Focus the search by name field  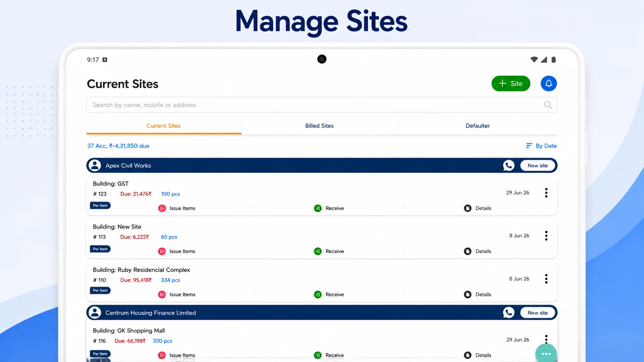coord(322,105)
